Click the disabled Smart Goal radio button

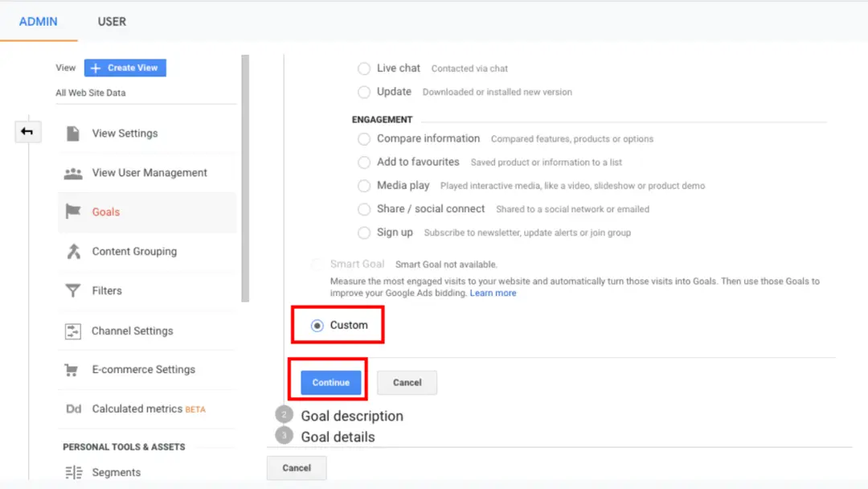(x=317, y=265)
